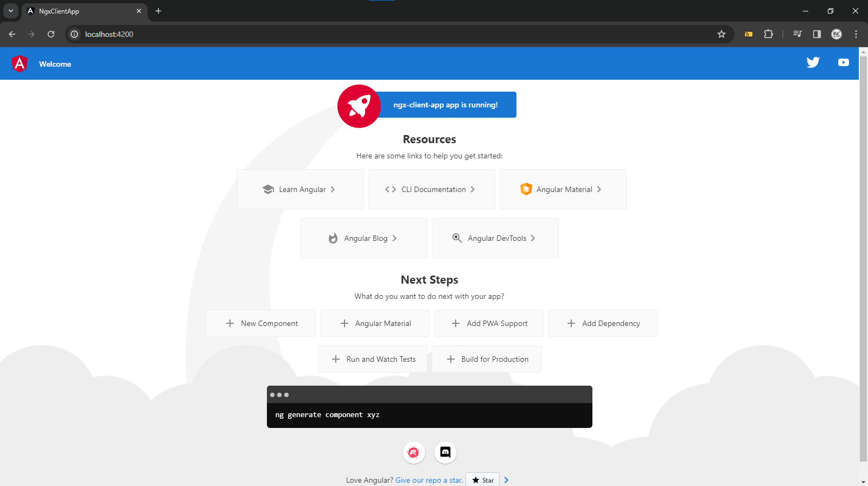868x486 pixels.
Task: Click the Meetup circle icon
Action: click(413, 452)
